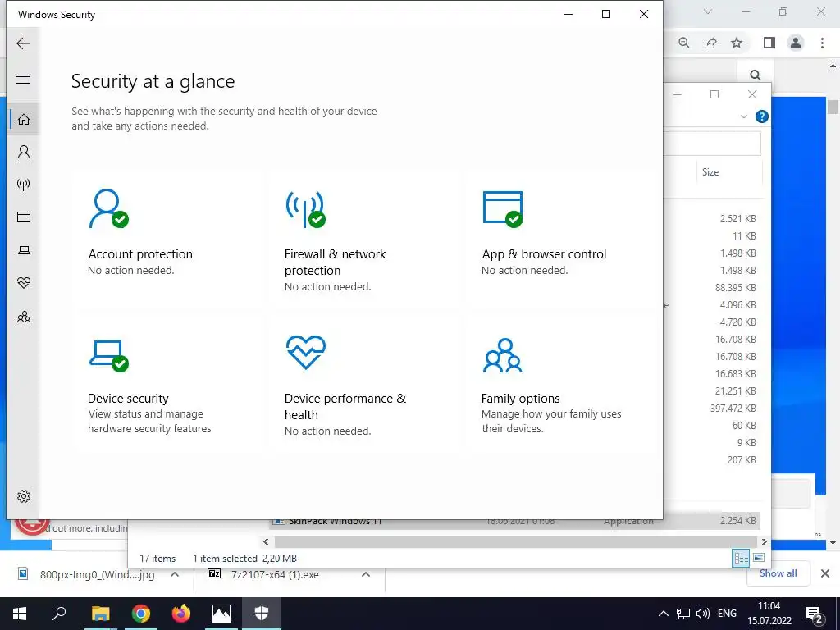The height and width of the screenshot is (630, 840).
Task: Sort by Size column in File Explorer
Action: 710,172
